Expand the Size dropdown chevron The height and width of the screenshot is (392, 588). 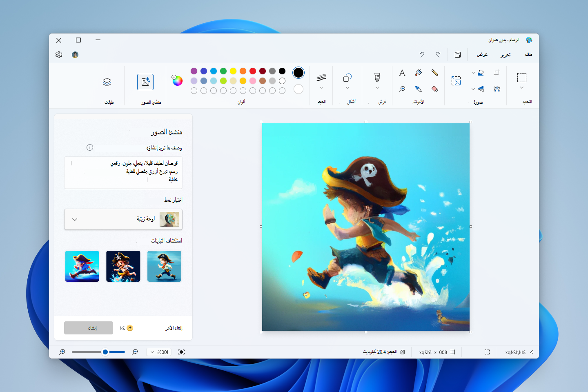tap(321, 88)
